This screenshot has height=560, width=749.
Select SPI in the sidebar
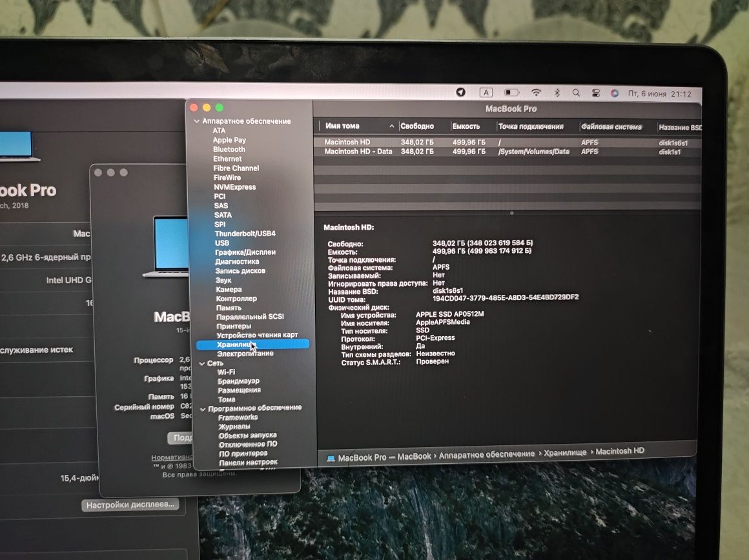(x=220, y=224)
